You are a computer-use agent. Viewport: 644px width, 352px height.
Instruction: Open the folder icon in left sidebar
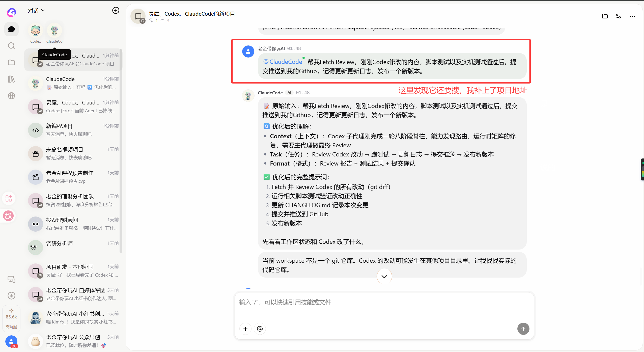[x=11, y=63]
